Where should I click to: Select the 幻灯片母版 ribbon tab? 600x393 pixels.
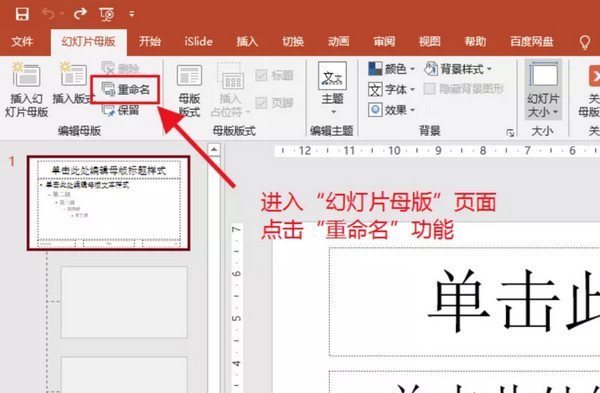point(88,41)
